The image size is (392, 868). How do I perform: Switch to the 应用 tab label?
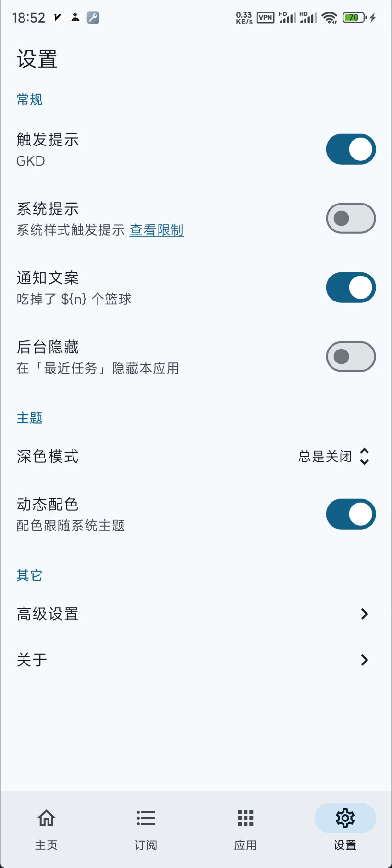tap(245, 845)
